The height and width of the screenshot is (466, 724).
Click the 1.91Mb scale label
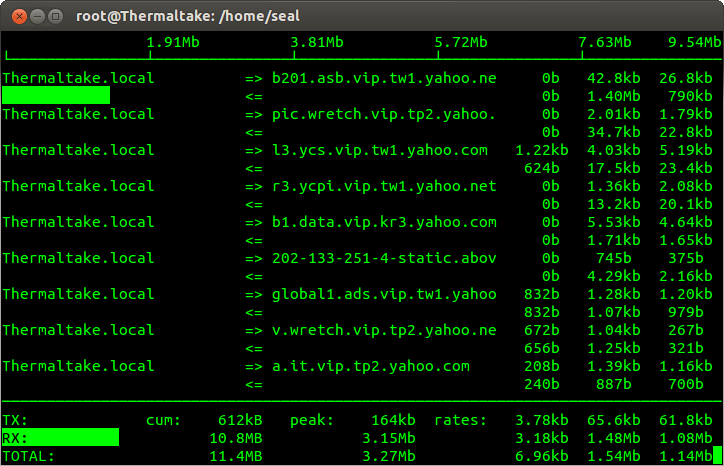click(173, 42)
